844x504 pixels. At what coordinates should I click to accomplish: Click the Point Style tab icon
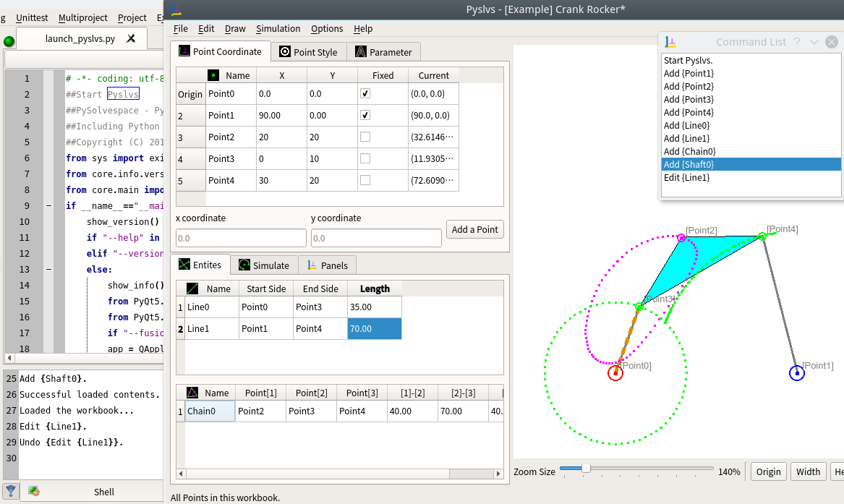tap(285, 51)
